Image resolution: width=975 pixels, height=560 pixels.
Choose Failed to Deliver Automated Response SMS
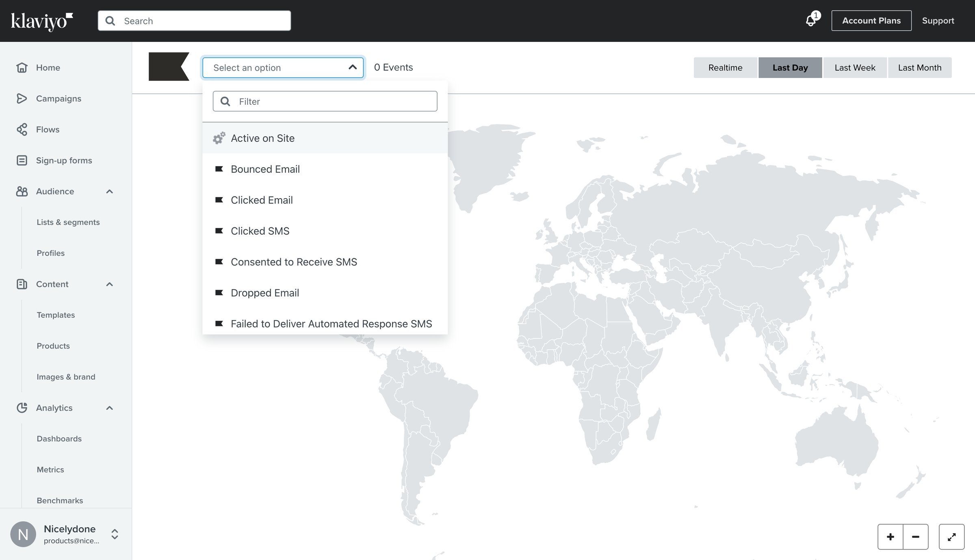pos(325,322)
